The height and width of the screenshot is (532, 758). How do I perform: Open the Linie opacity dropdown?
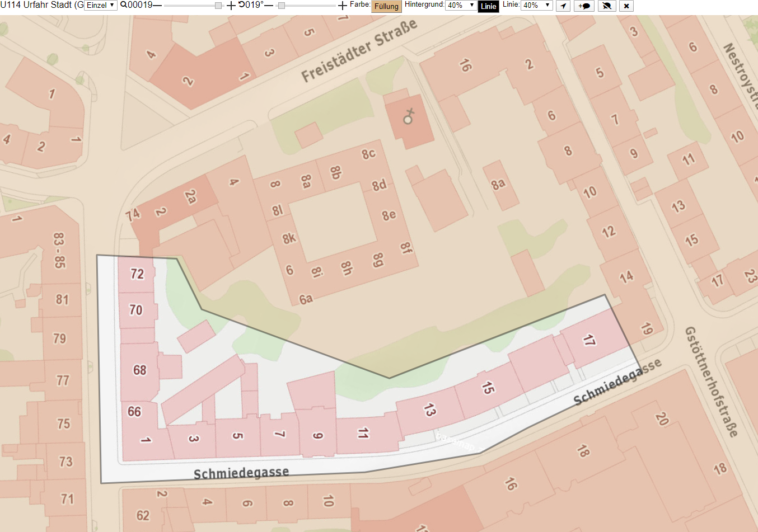(537, 5)
